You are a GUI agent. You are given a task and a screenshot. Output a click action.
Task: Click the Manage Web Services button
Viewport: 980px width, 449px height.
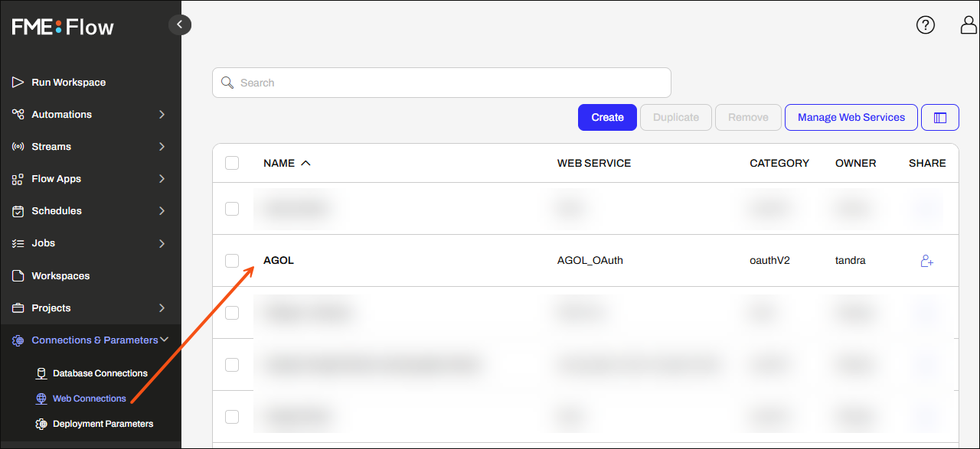click(x=851, y=117)
